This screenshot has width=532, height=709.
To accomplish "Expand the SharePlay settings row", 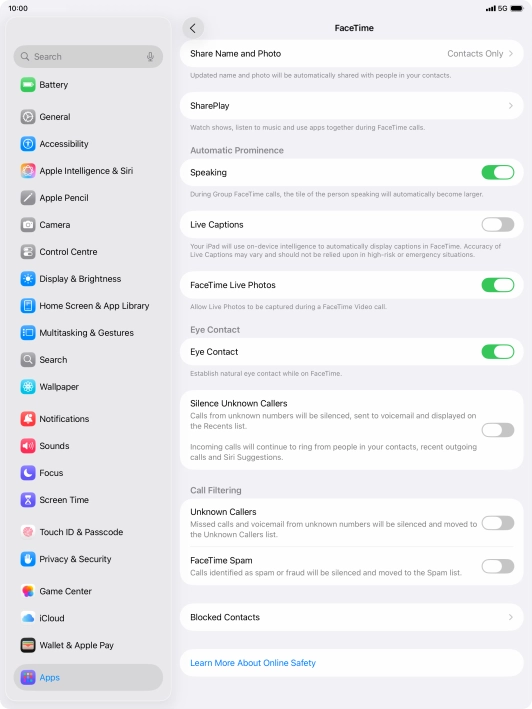I will (352, 106).
